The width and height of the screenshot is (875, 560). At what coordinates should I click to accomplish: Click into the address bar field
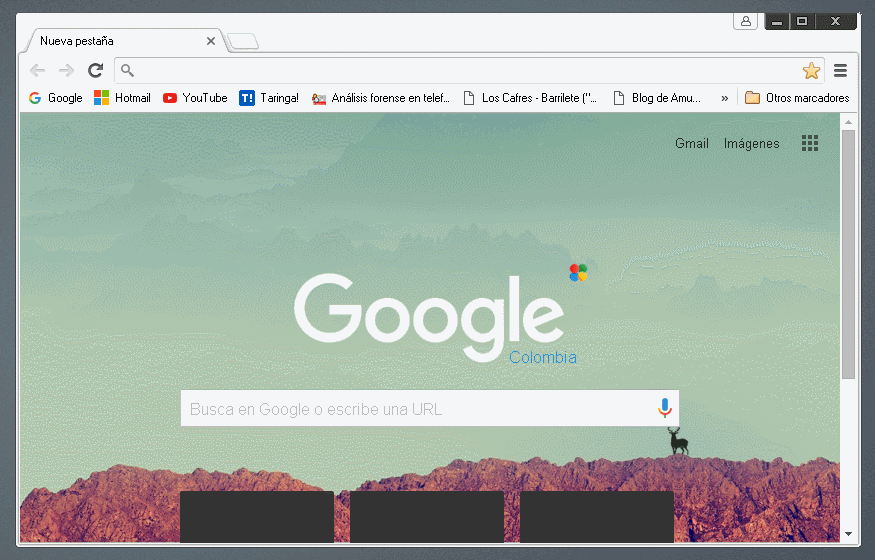coord(469,70)
